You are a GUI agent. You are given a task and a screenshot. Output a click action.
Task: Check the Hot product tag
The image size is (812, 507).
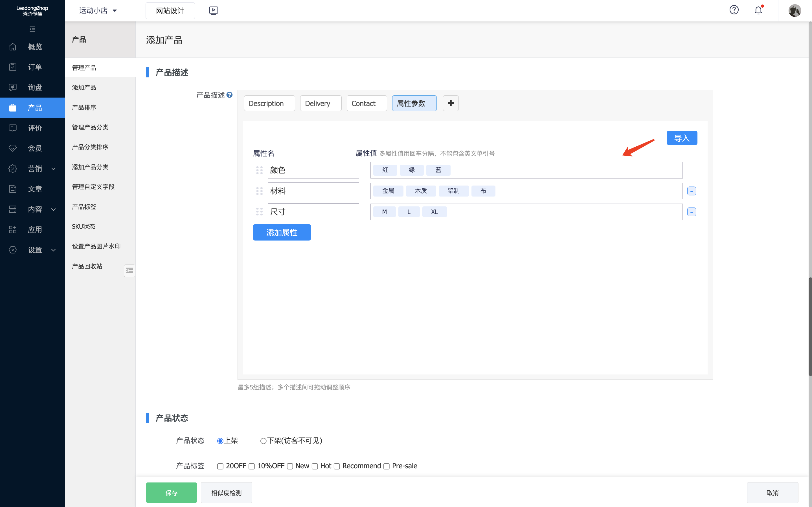315,466
